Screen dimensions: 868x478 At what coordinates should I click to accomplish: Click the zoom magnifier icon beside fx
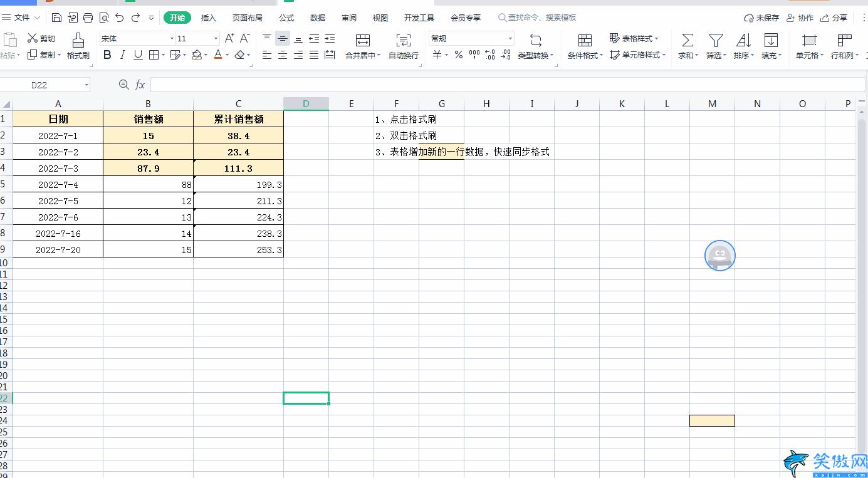tap(123, 85)
